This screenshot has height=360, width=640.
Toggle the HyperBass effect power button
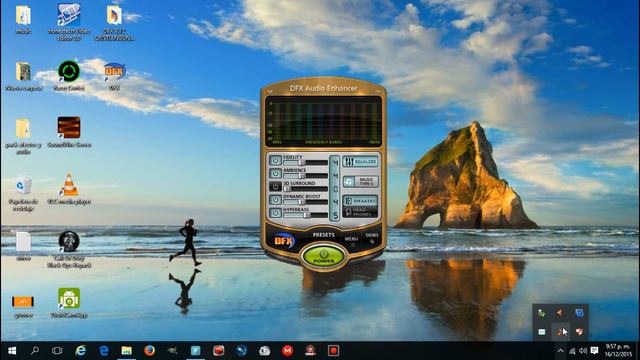point(276,213)
